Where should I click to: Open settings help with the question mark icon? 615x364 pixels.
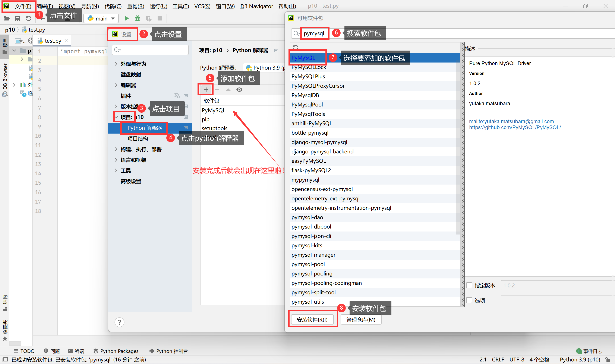click(x=120, y=322)
